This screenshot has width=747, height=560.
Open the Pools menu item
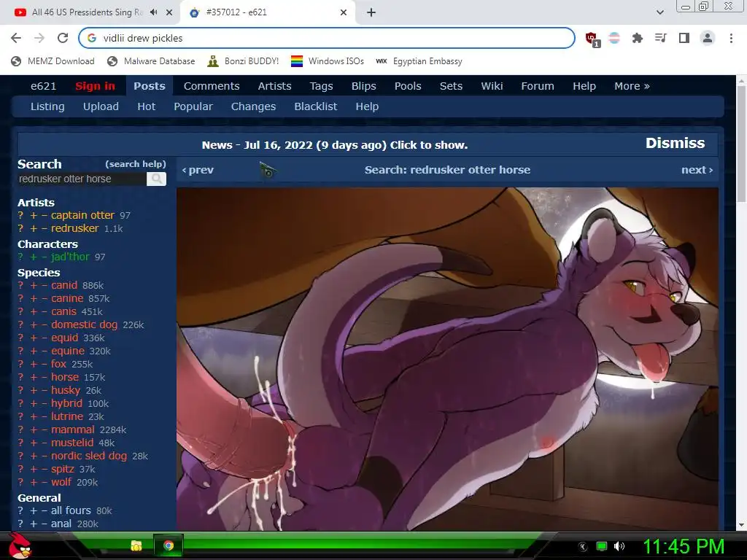[408, 86]
